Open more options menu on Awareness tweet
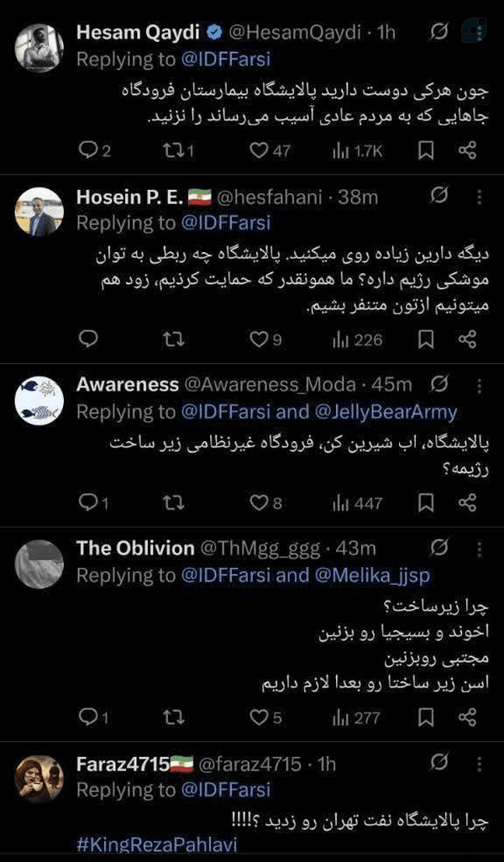Image resolution: width=504 pixels, height=862 pixels. (x=480, y=385)
